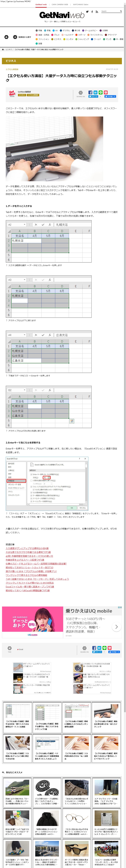Click the RSS feed icon in the header
The height and width of the screenshot is (868, 126).
tap(97, 11)
